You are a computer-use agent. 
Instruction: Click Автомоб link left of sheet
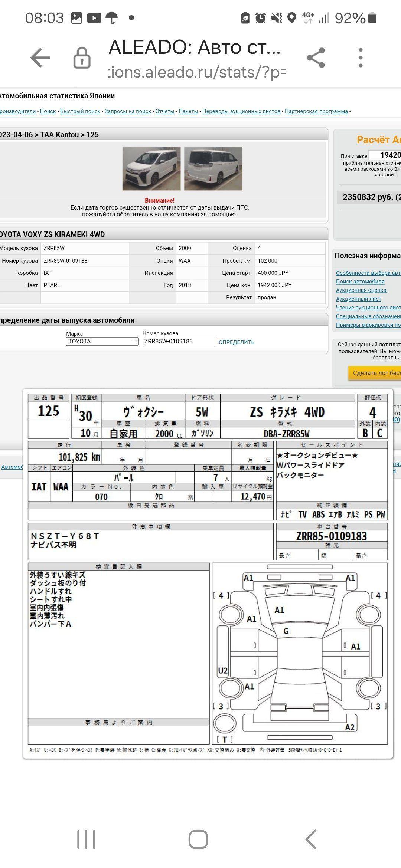pos(12,467)
